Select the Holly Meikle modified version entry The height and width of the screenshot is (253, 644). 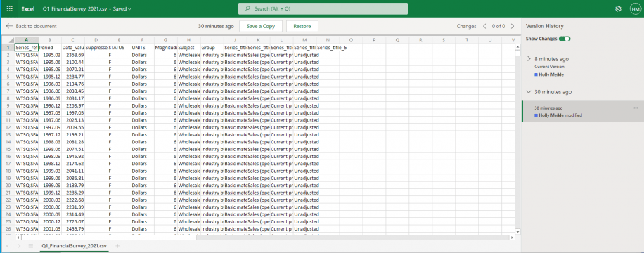coord(582,111)
